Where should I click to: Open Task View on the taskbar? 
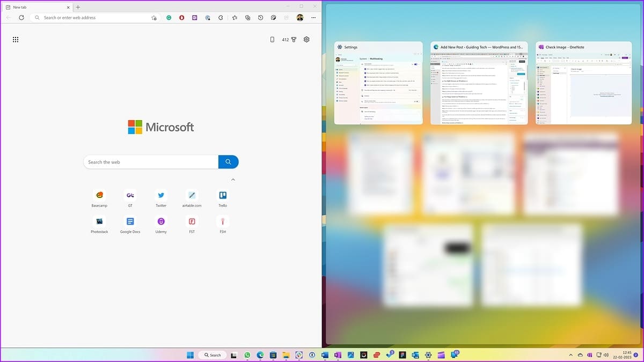click(233, 355)
